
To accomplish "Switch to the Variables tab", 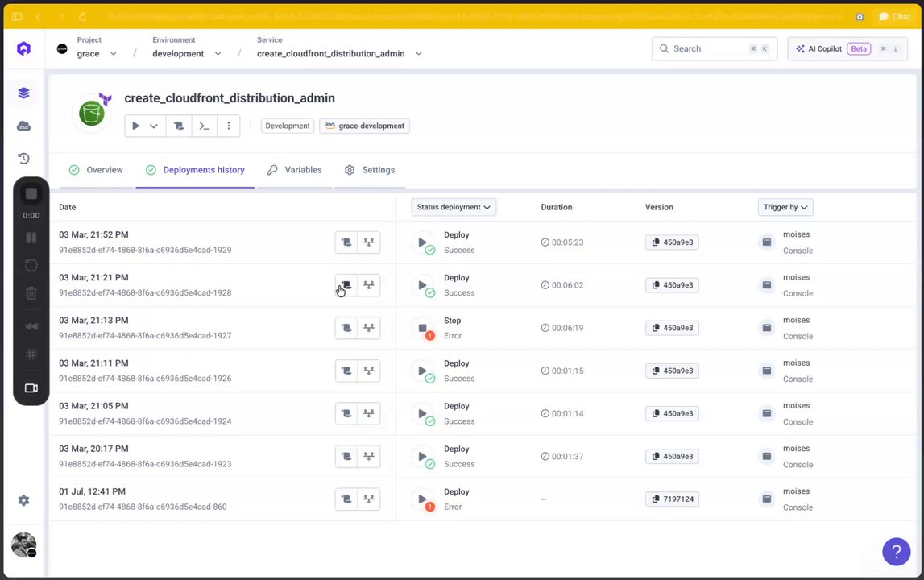I will (295, 170).
